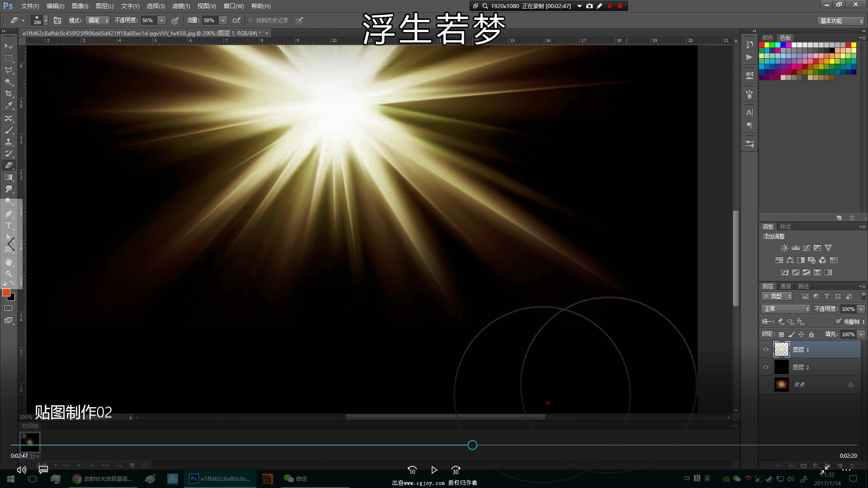The height and width of the screenshot is (488, 868).
Task: Add a Photo Filter adjustment
Action: click(x=812, y=260)
